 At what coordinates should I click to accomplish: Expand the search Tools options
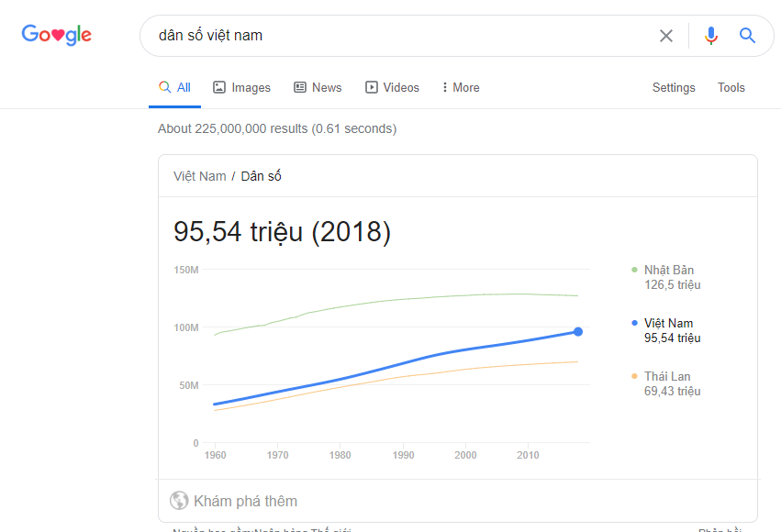tap(731, 87)
